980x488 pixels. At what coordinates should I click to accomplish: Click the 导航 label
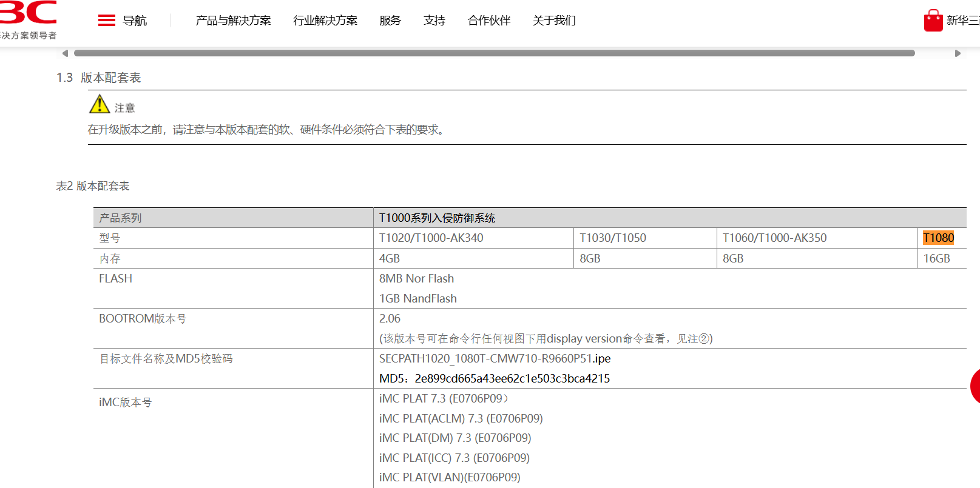tap(135, 21)
